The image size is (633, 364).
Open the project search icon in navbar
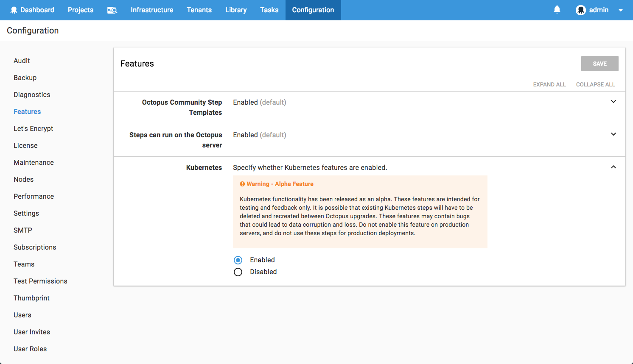[x=112, y=10]
